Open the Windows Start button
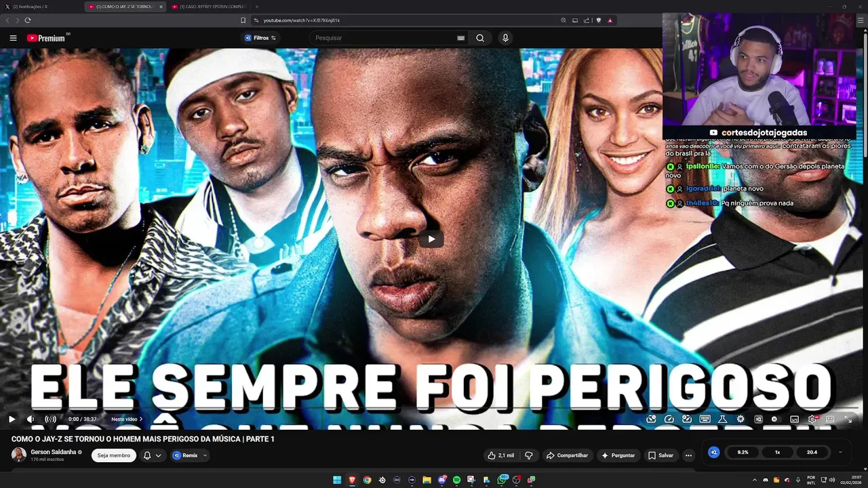This screenshot has height=488, width=868. [x=337, y=480]
